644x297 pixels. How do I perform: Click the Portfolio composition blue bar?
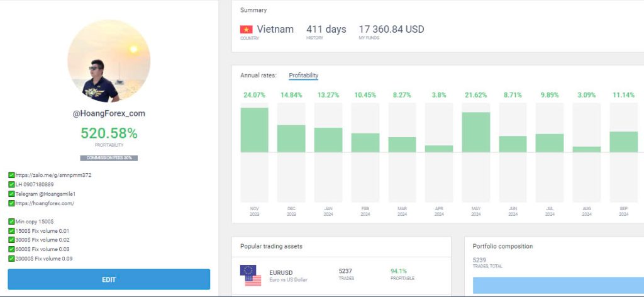[558, 285]
